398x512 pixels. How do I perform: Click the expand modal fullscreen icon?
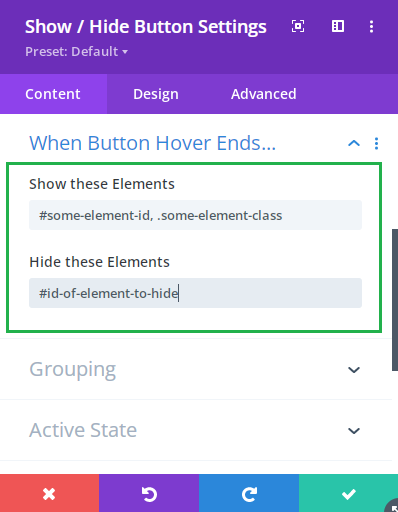click(298, 26)
